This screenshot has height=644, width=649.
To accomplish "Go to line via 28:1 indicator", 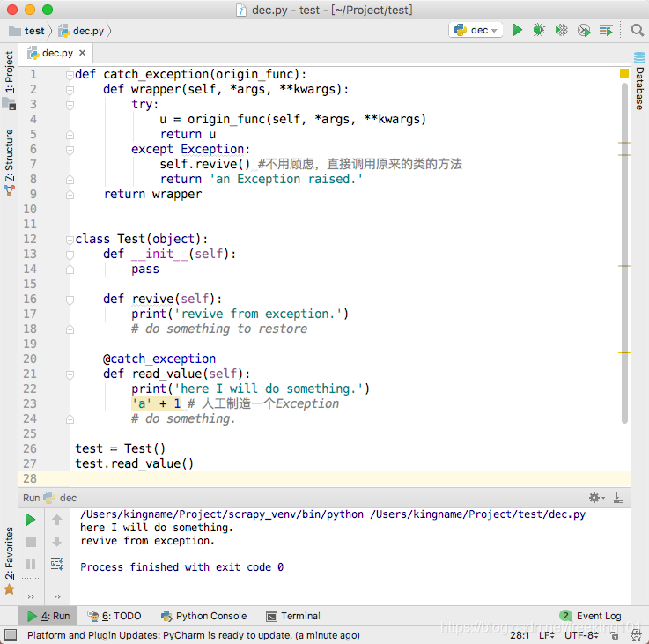I will click(x=519, y=635).
